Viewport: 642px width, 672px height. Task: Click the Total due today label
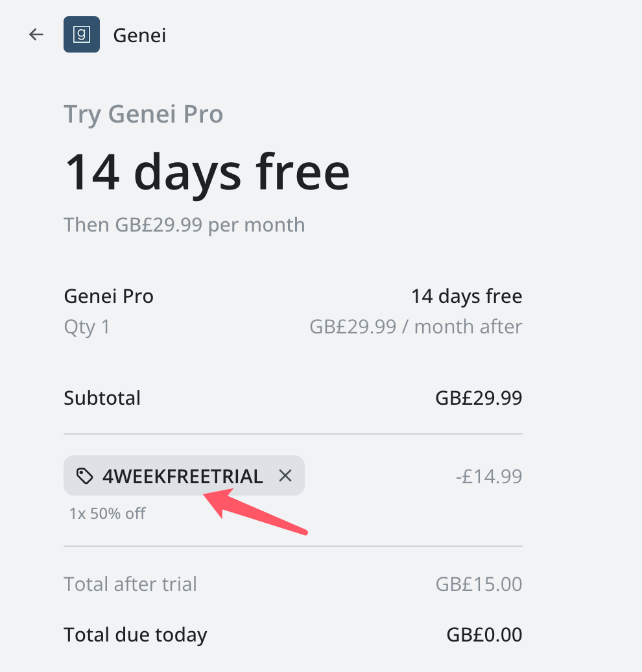coord(136,635)
